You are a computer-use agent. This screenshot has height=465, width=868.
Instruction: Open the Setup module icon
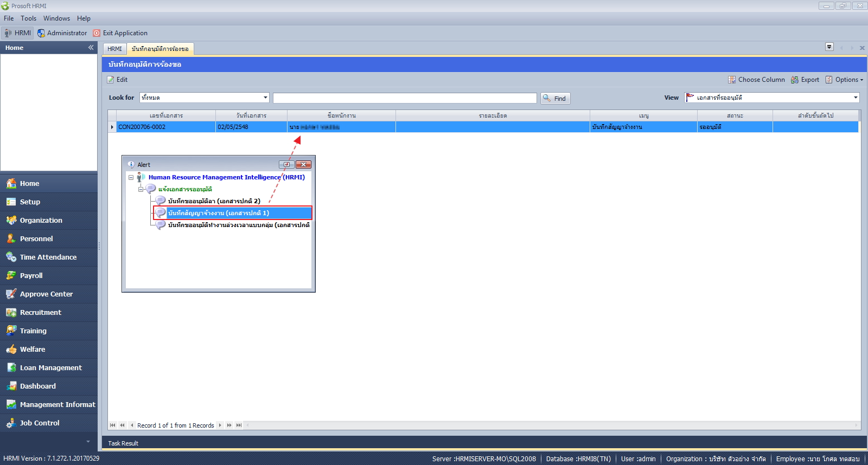(11, 202)
